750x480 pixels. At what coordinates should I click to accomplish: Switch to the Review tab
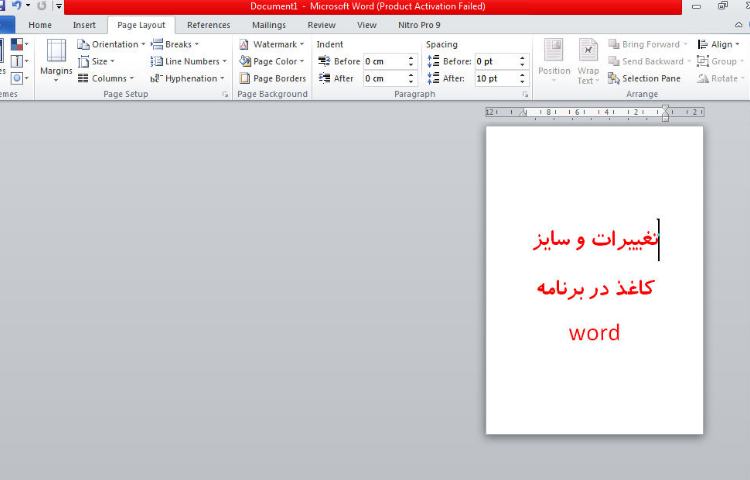321,25
